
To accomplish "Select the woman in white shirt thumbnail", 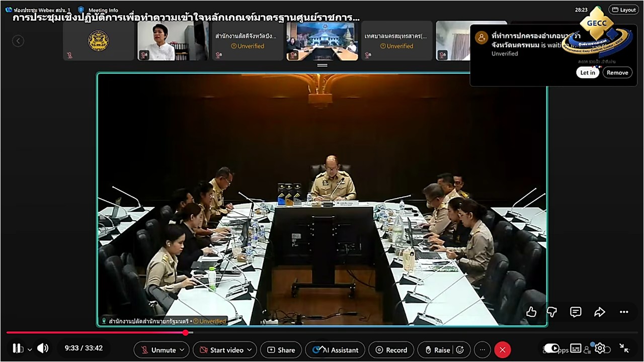I will click(173, 41).
